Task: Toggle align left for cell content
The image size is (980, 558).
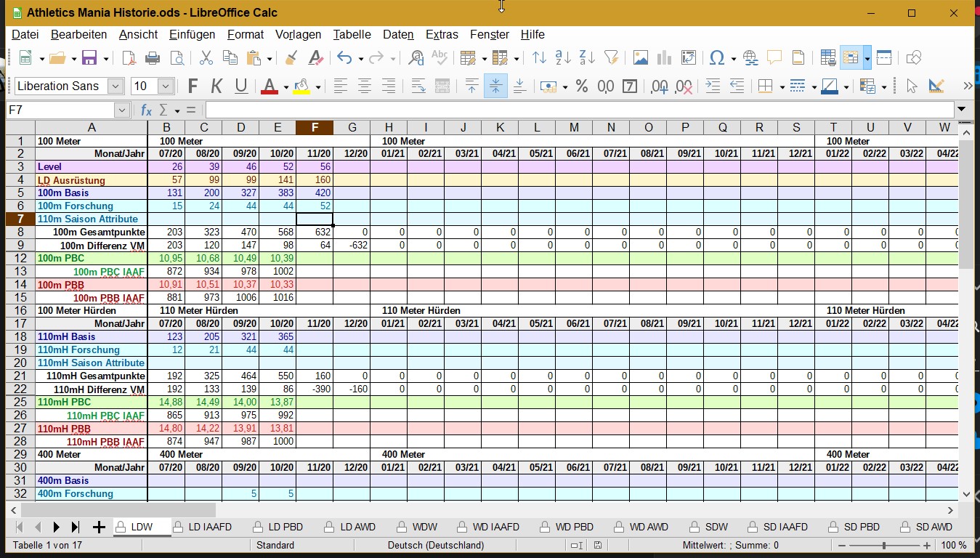Action: (341, 86)
